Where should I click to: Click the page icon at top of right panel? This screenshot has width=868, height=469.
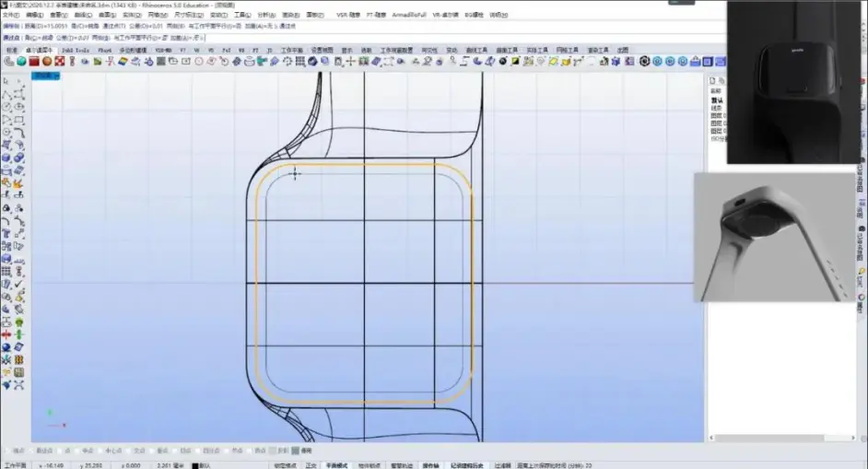pyautogui.click(x=713, y=81)
